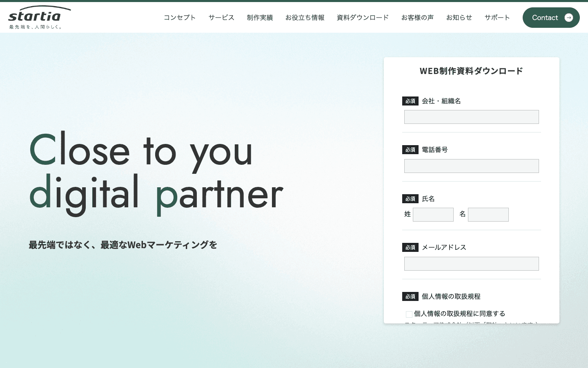Click the 氏名 field label

coord(428,199)
